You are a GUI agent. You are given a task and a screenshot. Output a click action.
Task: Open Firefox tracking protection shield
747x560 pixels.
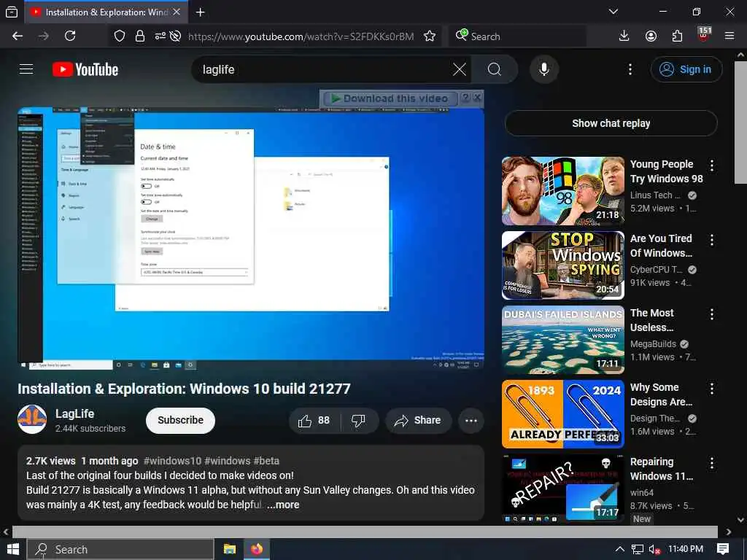tap(120, 36)
